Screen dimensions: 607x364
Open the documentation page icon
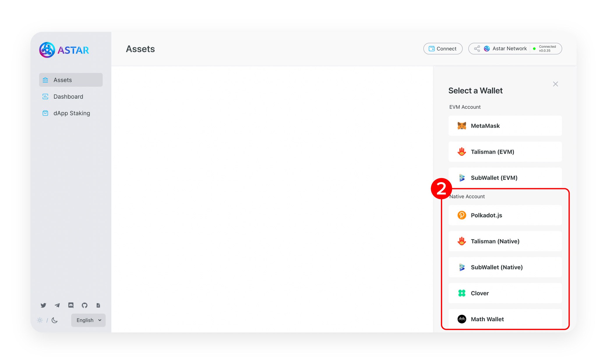tap(98, 305)
